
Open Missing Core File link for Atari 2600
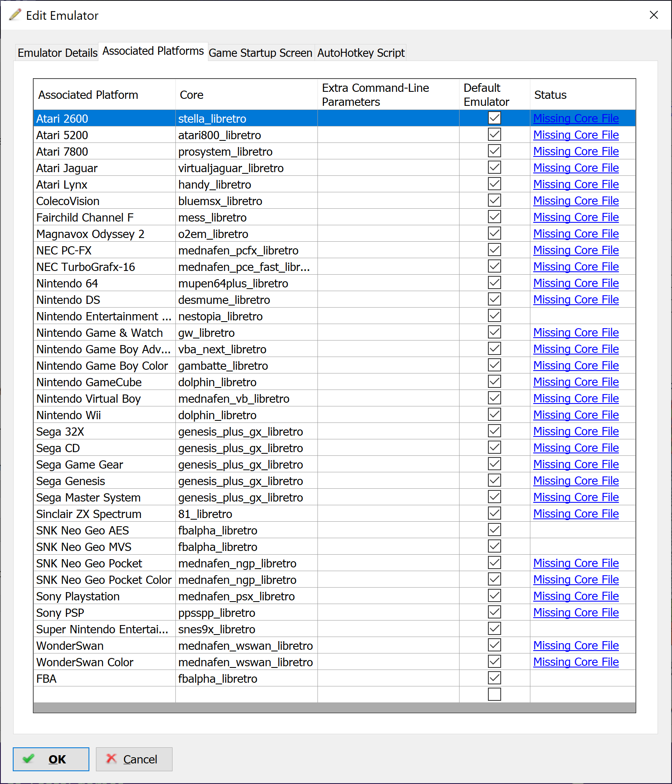tap(576, 119)
